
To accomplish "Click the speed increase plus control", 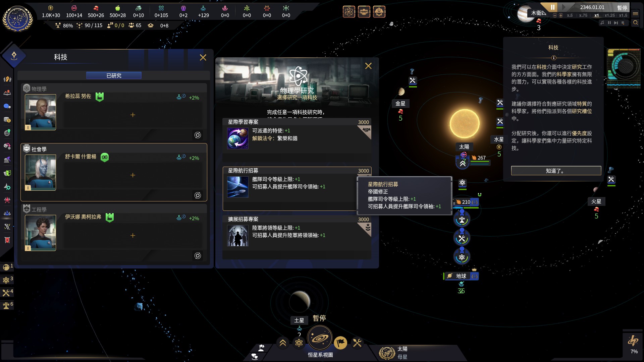I will 561,15.
